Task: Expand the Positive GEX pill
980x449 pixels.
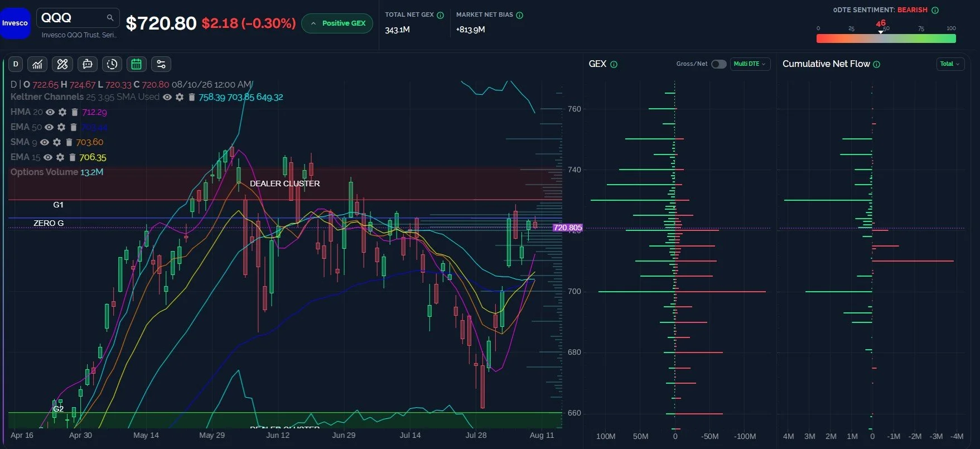Action: (337, 23)
